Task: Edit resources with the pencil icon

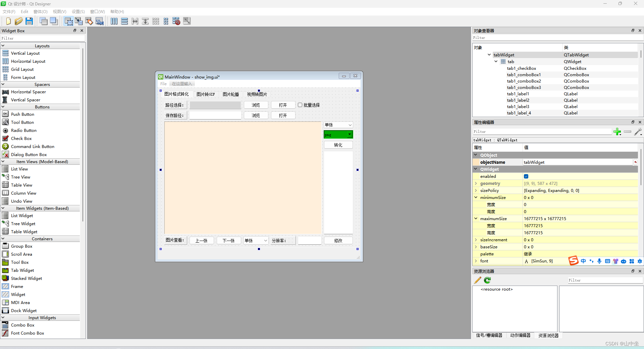Action: 478,280
